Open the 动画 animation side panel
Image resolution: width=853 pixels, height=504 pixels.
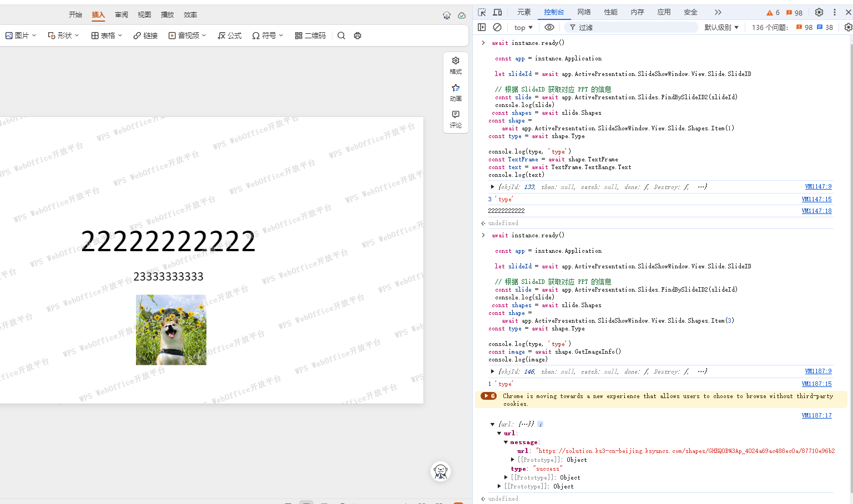point(456,93)
